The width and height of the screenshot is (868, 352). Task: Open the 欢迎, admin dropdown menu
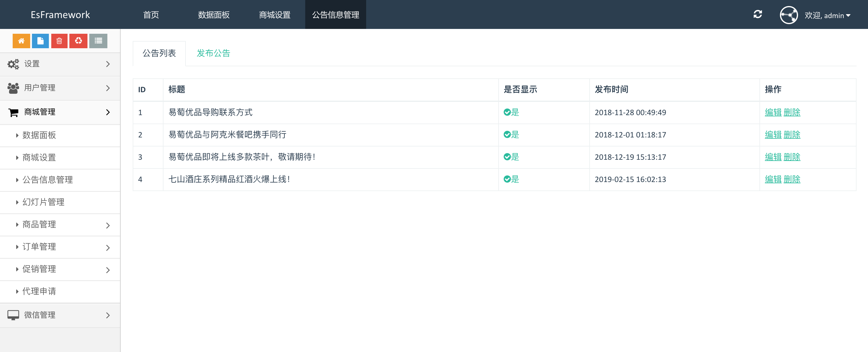pos(827,15)
